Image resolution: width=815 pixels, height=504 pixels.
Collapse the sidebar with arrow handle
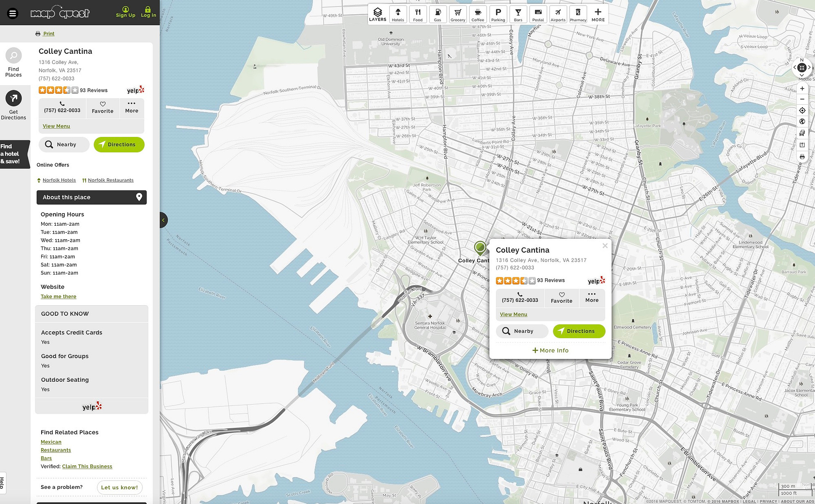[x=164, y=220]
